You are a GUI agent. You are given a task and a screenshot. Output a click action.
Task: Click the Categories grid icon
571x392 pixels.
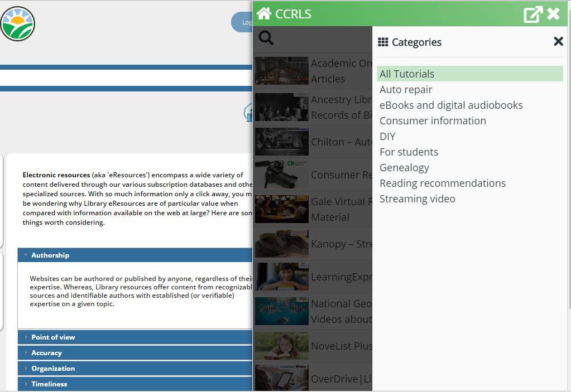(383, 42)
